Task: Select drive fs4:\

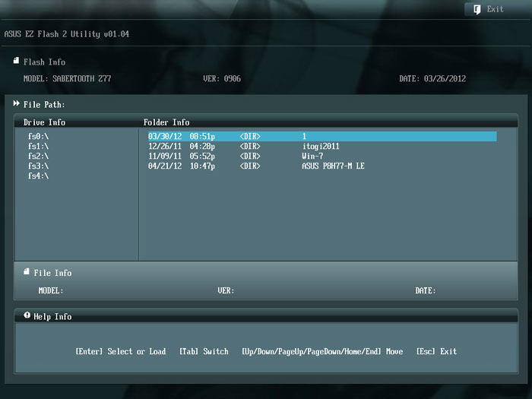Action: coord(38,176)
